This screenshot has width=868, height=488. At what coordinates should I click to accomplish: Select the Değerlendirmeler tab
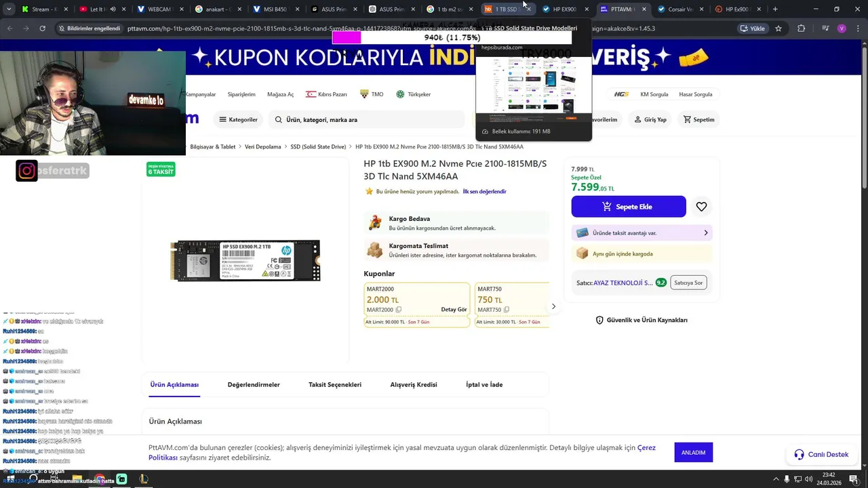(x=254, y=384)
